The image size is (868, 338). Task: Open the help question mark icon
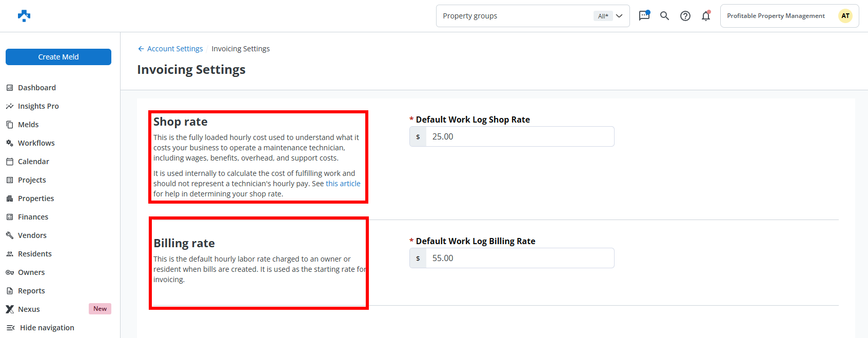(x=685, y=16)
